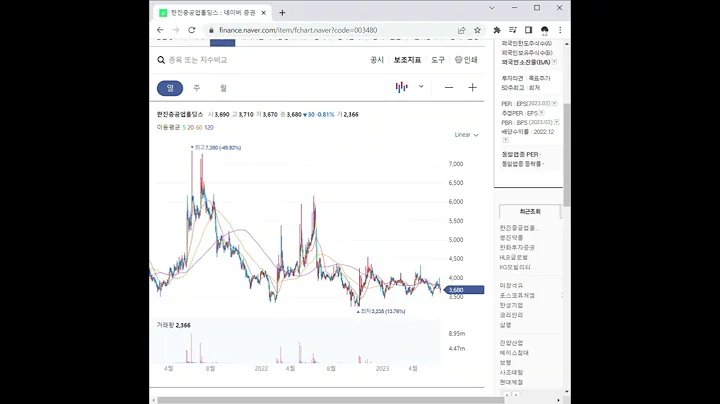
Task: Open 에이스침대 in recent list
Action: pos(514,353)
